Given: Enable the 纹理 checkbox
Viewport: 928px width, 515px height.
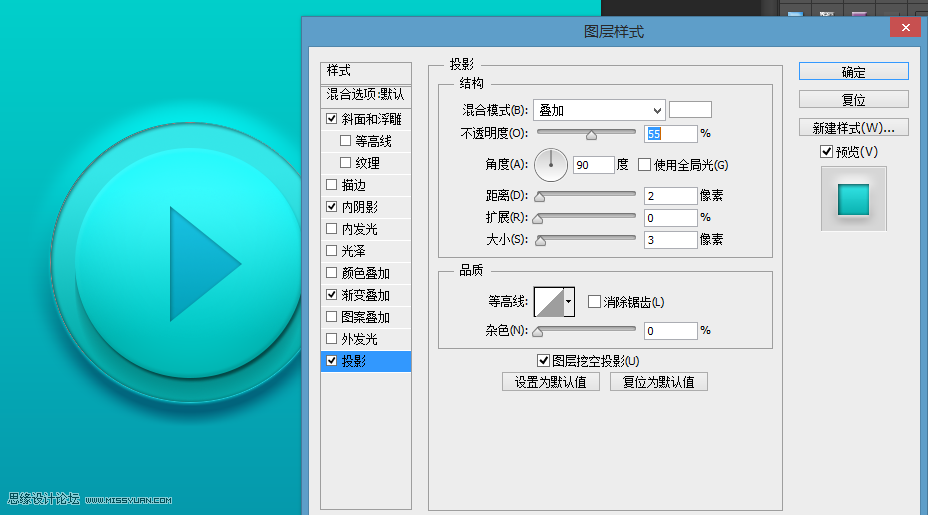Looking at the screenshot, I should (x=346, y=163).
